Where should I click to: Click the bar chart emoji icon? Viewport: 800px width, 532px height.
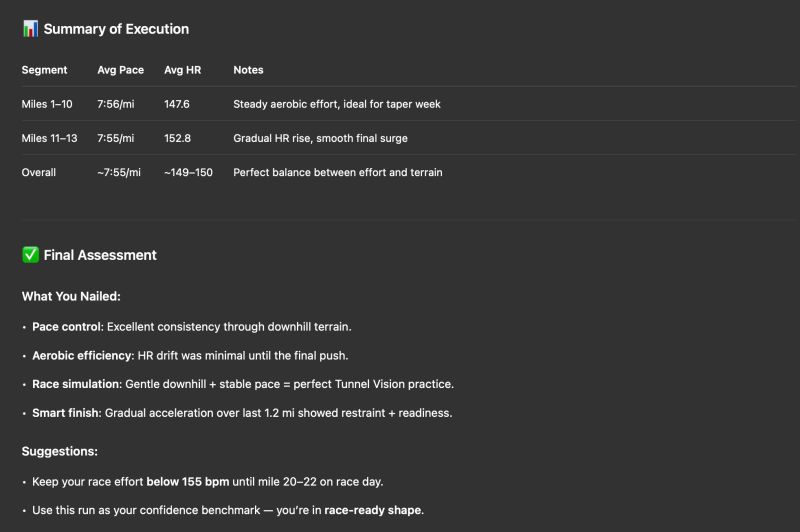pos(30,29)
